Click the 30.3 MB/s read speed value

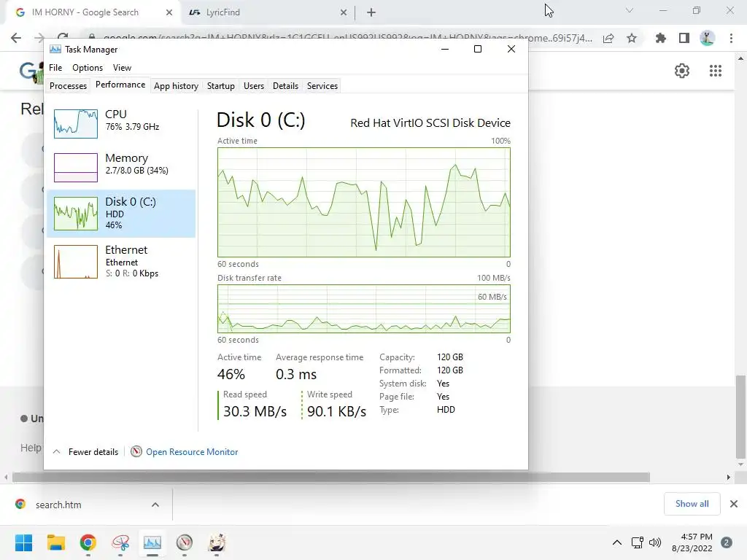click(x=255, y=411)
